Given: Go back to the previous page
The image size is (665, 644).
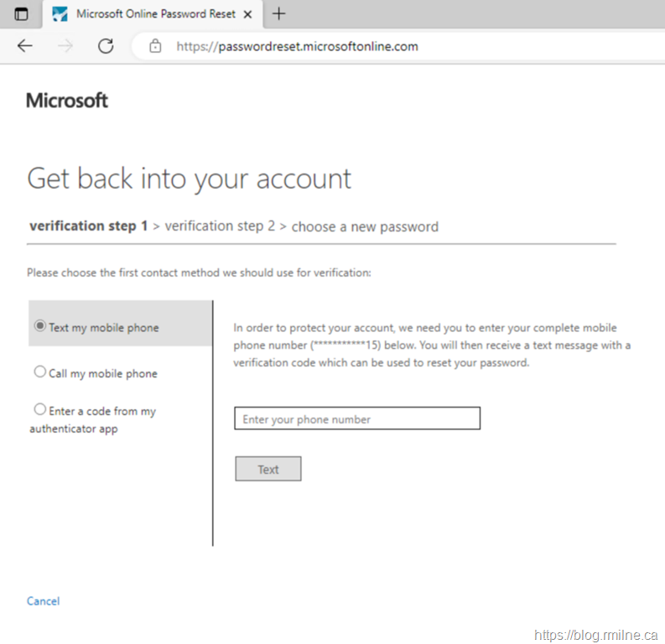Looking at the screenshot, I should click(x=24, y=46).
